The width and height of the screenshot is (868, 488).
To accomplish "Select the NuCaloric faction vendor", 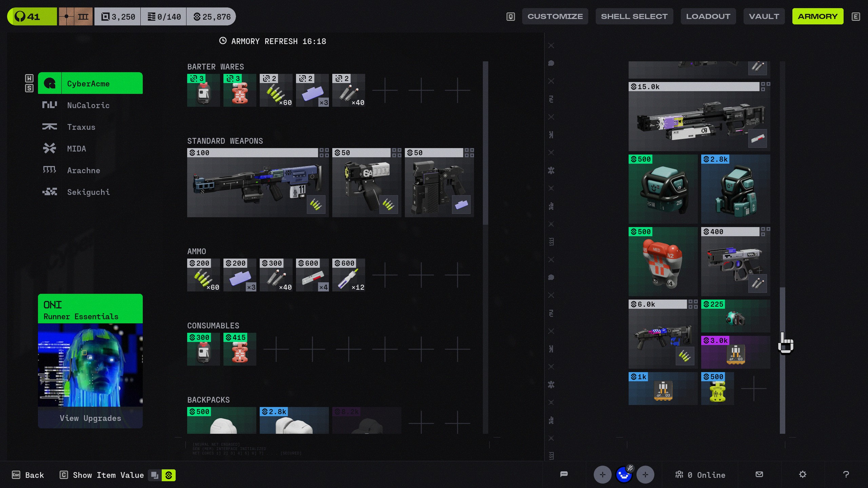I will click(x=88, y=105).
